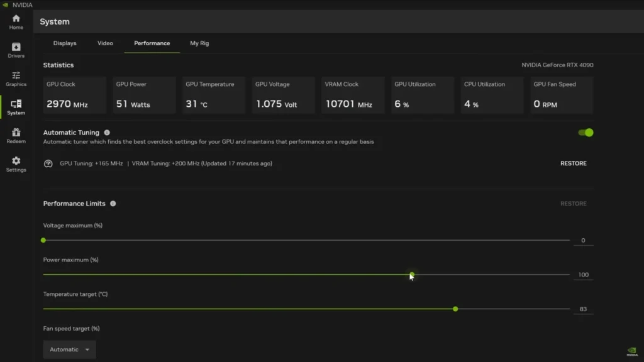Image resolution: width=644 pixels, height=362 pixels.
Task: Click the Statistics section heading
Action: 58,65
